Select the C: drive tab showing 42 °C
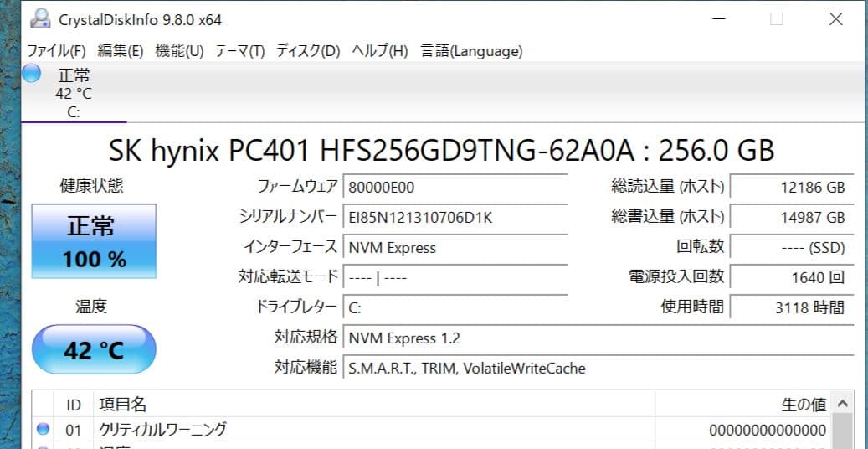This screenshot has width=868, height=449. (x=74, y=93)
